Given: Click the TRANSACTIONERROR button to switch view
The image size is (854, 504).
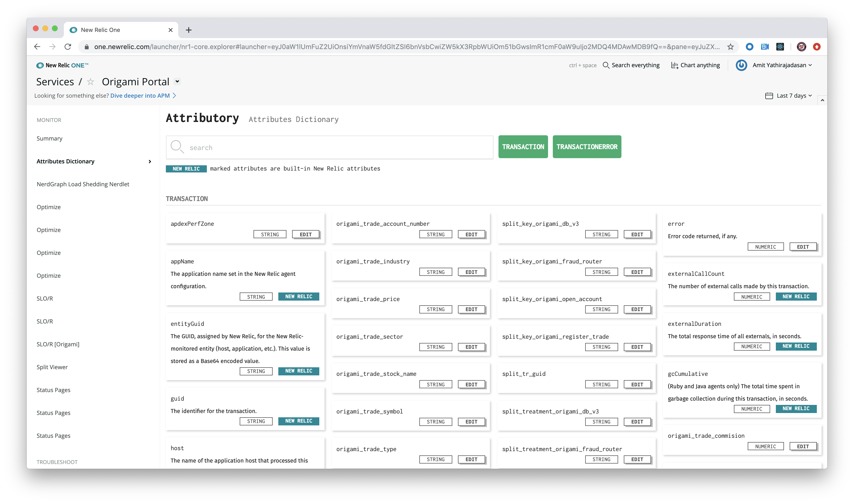Looking at the screenshot, I should click(586, 146).
